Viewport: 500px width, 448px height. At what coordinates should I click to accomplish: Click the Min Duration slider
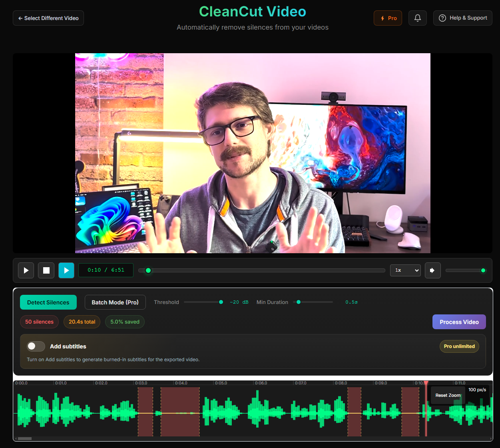tap(313, 302)
